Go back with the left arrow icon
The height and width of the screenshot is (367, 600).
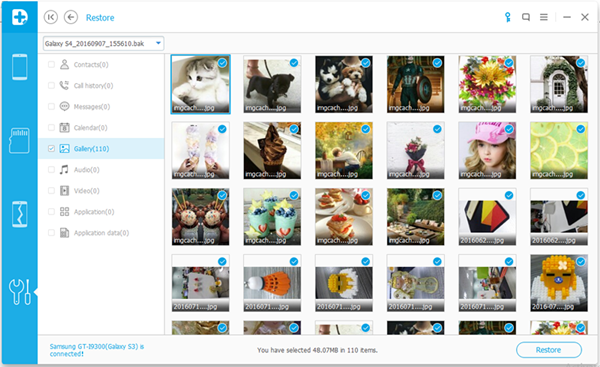(71, 17)
